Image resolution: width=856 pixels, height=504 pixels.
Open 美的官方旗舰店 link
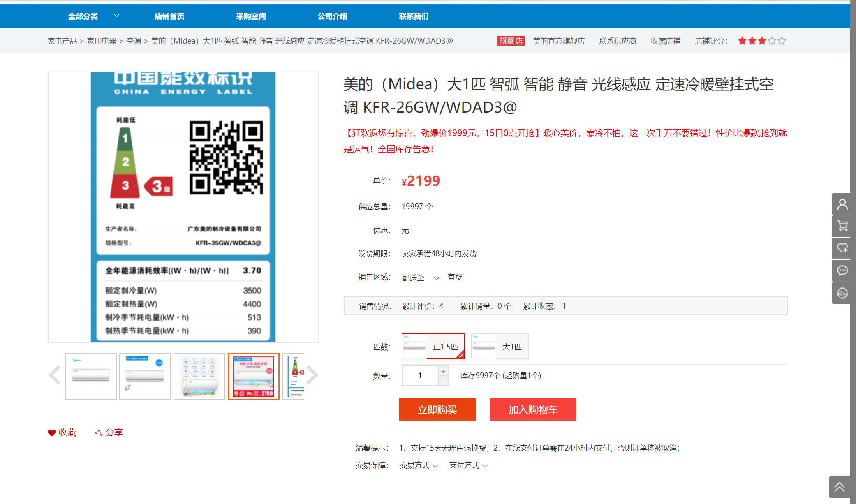coord(559,41)
